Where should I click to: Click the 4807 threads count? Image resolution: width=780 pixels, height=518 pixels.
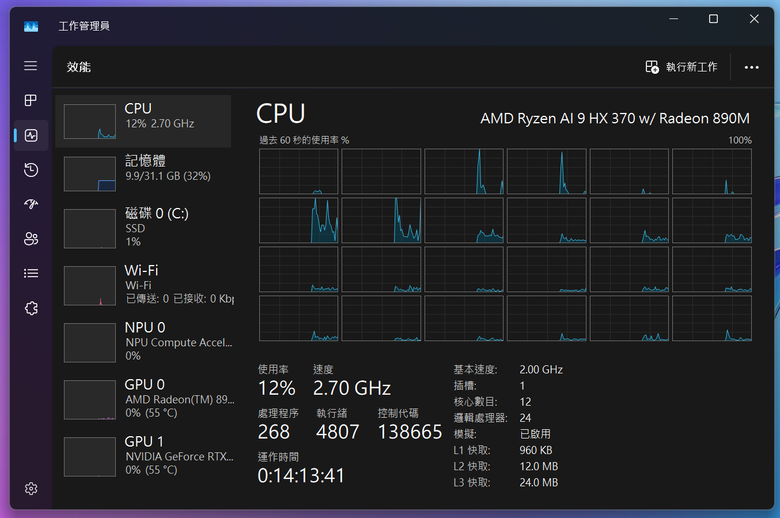tap(337, 431)
